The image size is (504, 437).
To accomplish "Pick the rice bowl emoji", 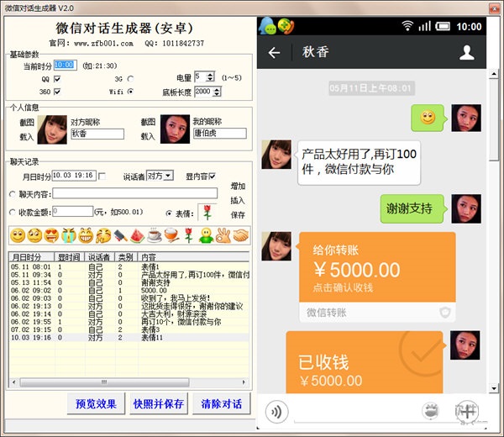I will click(x=171, y=235).
